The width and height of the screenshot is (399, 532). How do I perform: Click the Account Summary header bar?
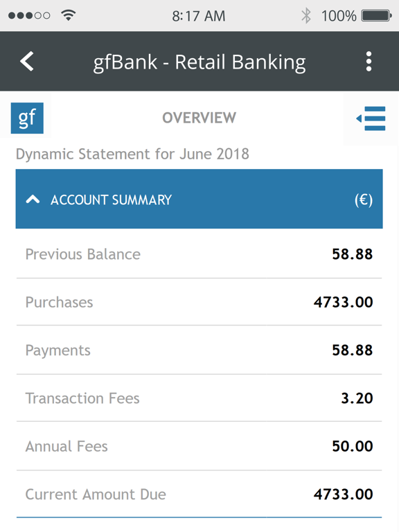click(x=199, y=199)
